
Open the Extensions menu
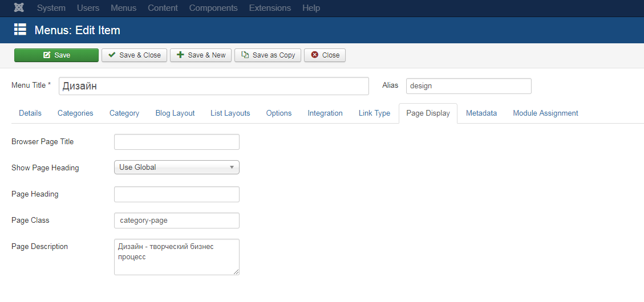click(x=270, y=8)
